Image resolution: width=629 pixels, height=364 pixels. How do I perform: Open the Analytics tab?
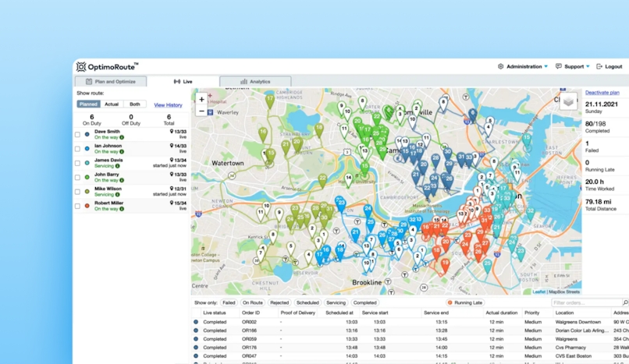(x=255, y=81)
